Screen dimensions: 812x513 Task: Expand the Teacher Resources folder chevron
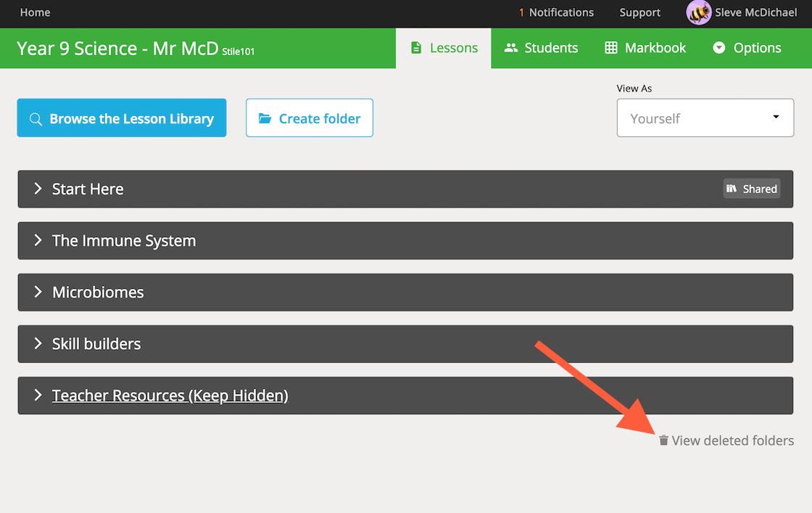pyautogui.click(x=38, y=395)
